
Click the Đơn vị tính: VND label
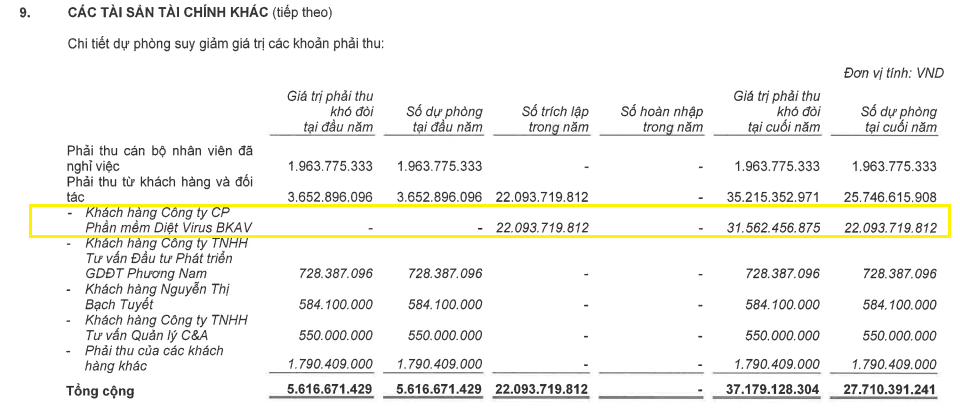tap(893, 73)
